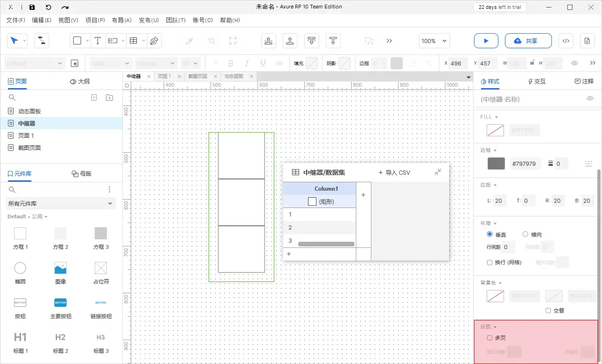Select 主要按钮 primary button widget
Viewport: 602px width, 364px height.
click(60, 307)
